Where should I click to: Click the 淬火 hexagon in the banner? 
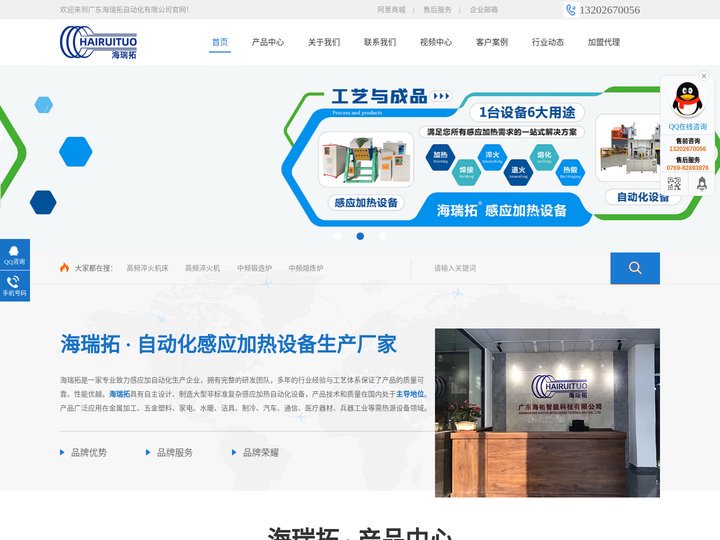[x=492, y=157]
